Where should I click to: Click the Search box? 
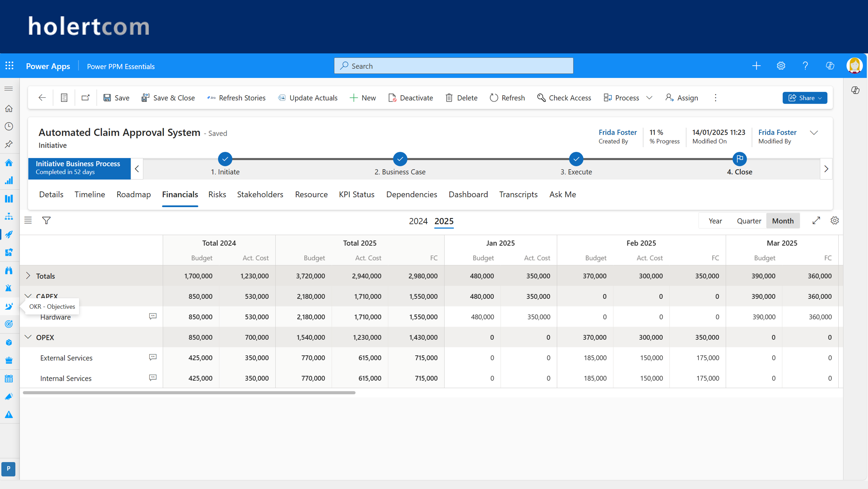(454, 66)
